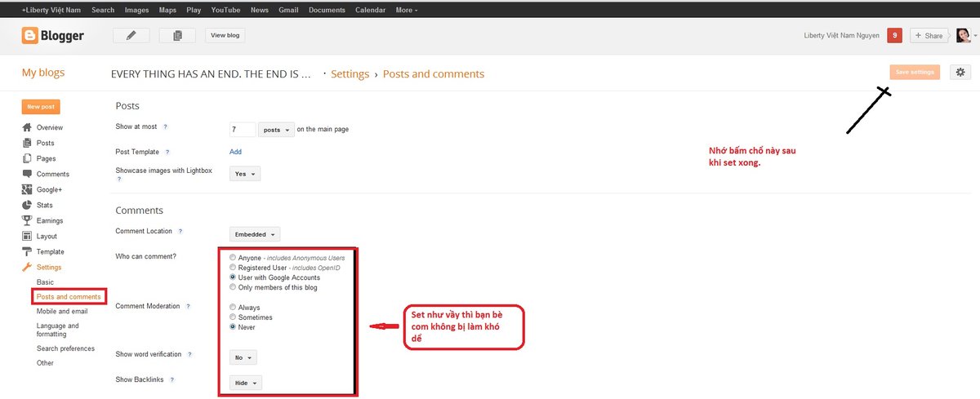This screenshot has height=399, width=980.
Task: Open YouTube in the Google top bar
Action: click(225, 10)
